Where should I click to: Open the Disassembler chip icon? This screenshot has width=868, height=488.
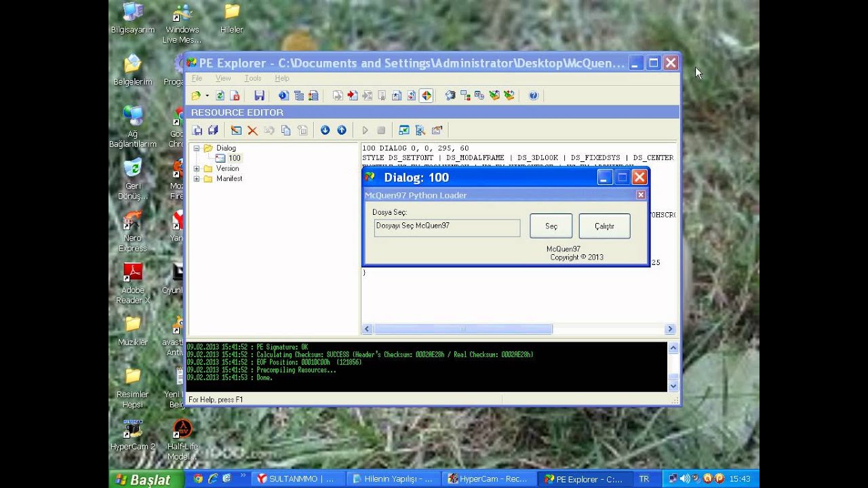coord(450,96)
